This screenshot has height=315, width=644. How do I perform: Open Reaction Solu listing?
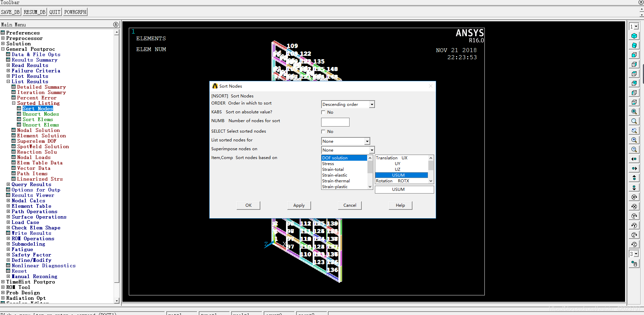(x=37, y=152)
